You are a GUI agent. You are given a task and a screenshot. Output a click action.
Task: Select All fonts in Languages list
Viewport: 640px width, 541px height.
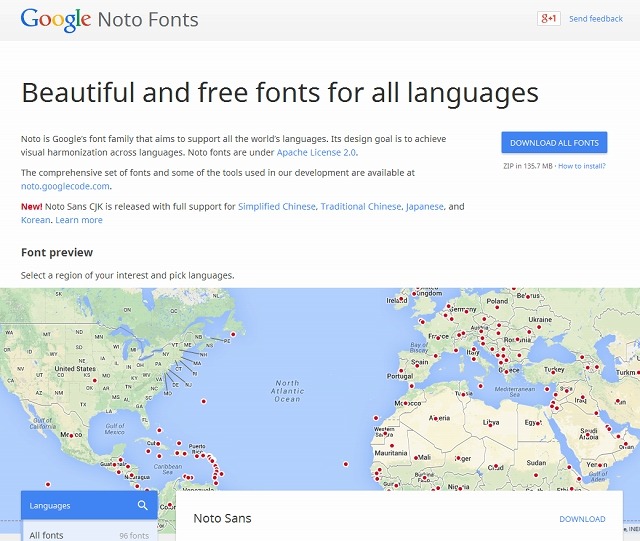pyautogui.click(x=46, y=535)
